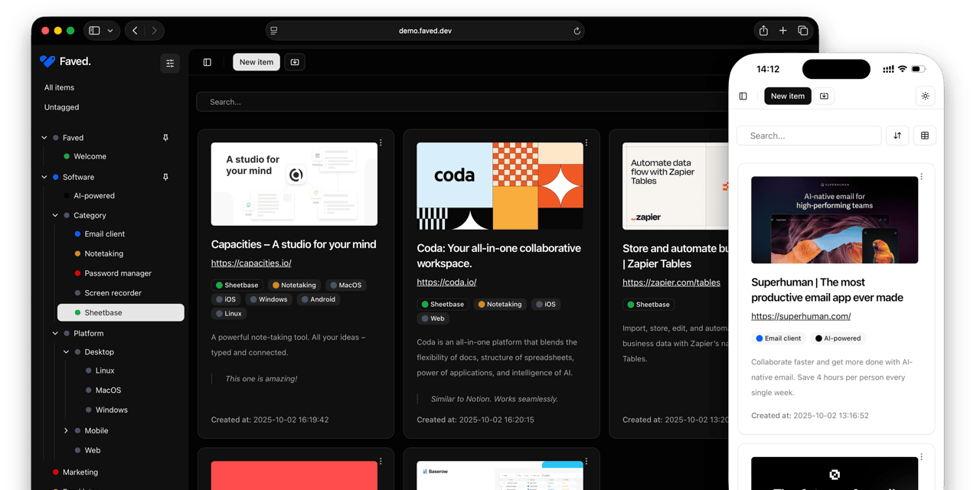Click import icon next to desktop New item
The width and height of the screenshot is (980, 490).
point(295,62)
